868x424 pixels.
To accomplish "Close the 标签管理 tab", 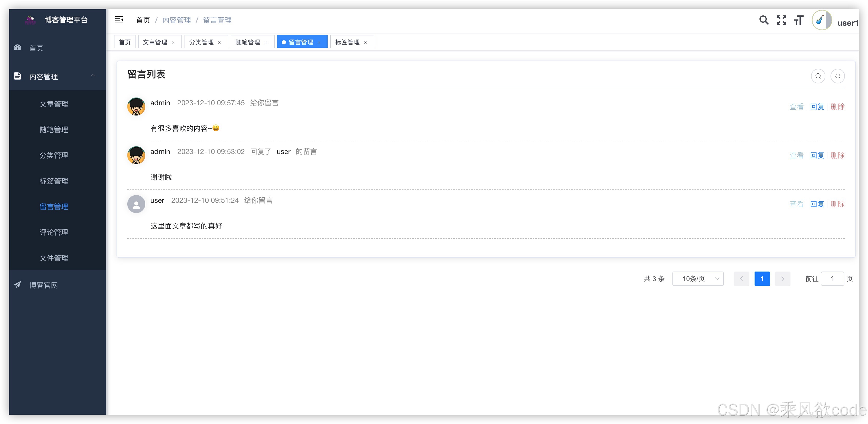I will point(365,42).
